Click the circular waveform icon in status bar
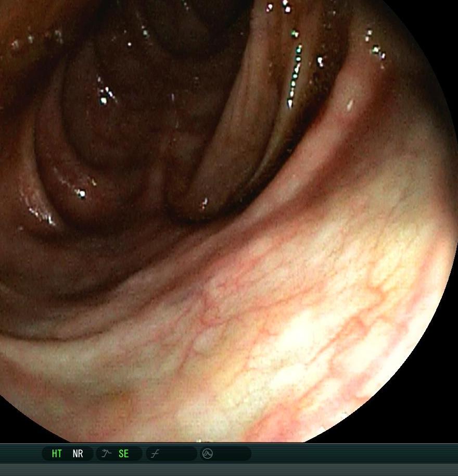 pyautogui.click(x=208, y=454)
